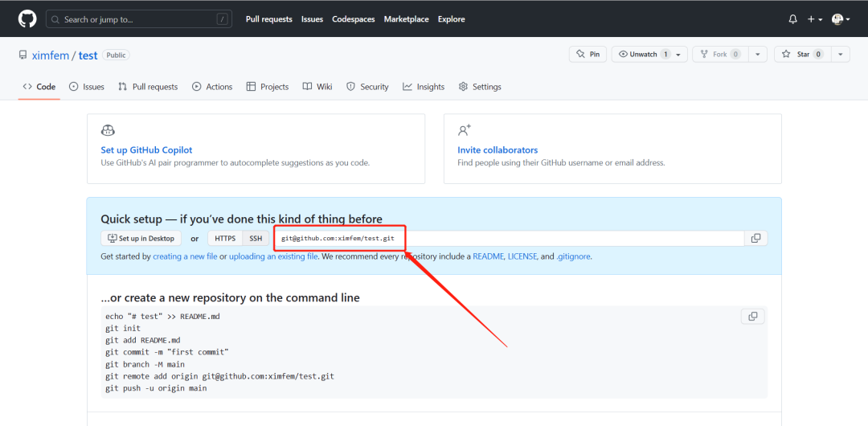Click the 'git commit -m "first commit"' line

(167, 352)
